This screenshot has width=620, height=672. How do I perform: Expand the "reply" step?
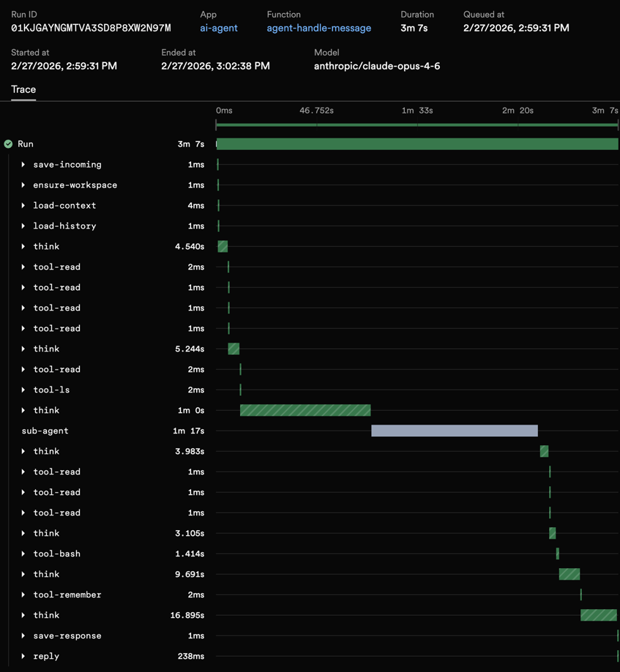pos(23,656)
